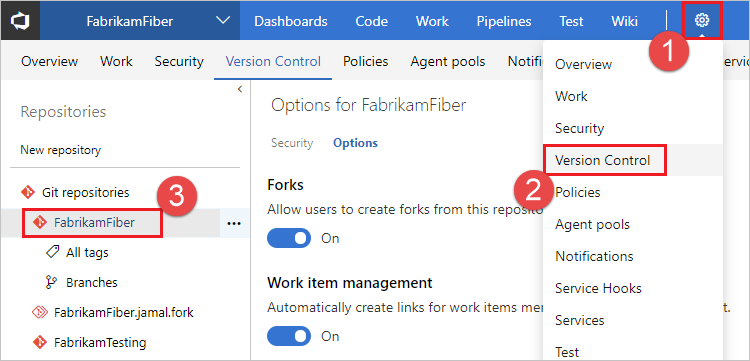Switch to Security settings tab
The height and width of the screenshot is (361, 750).
179,62
